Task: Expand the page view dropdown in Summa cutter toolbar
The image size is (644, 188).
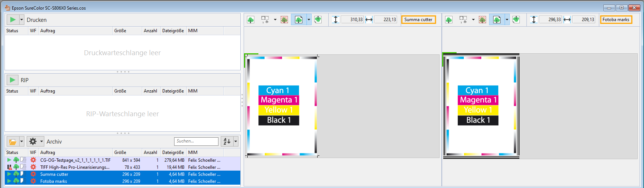Action: (x=309, y=20)
